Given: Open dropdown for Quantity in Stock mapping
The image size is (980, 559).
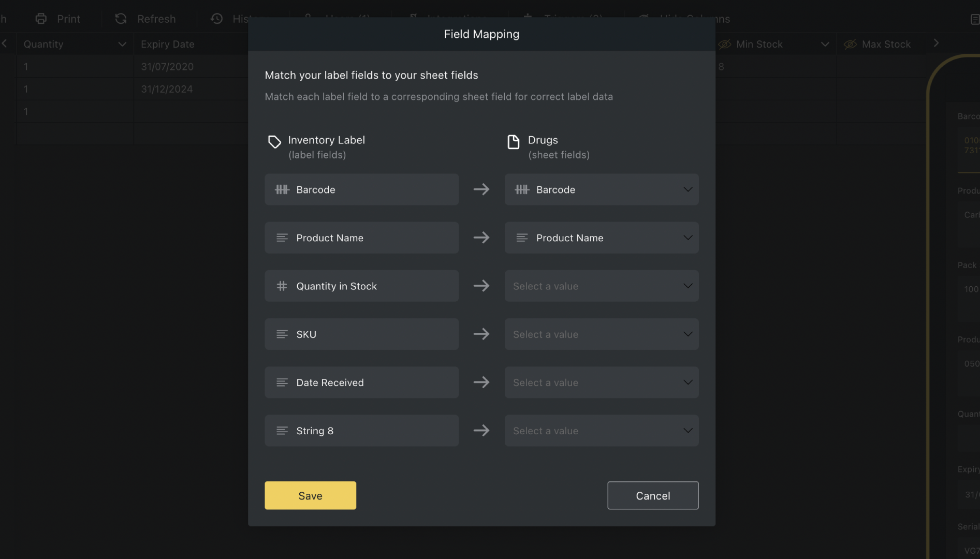Looking at the screenshot, I should click(x=601, y=286).
